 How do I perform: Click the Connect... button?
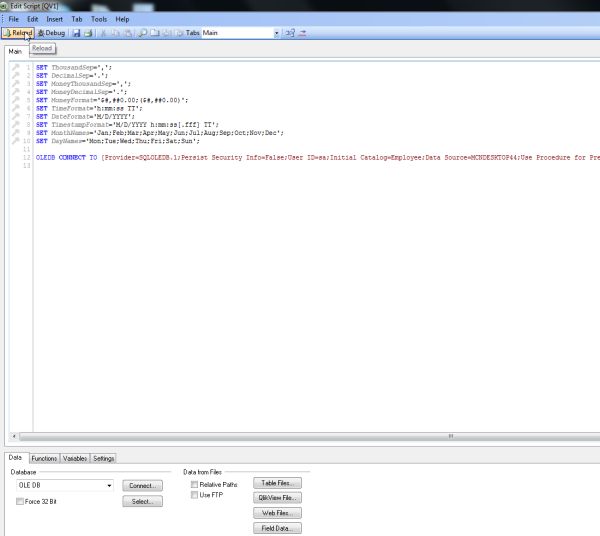tap(143, 486)
